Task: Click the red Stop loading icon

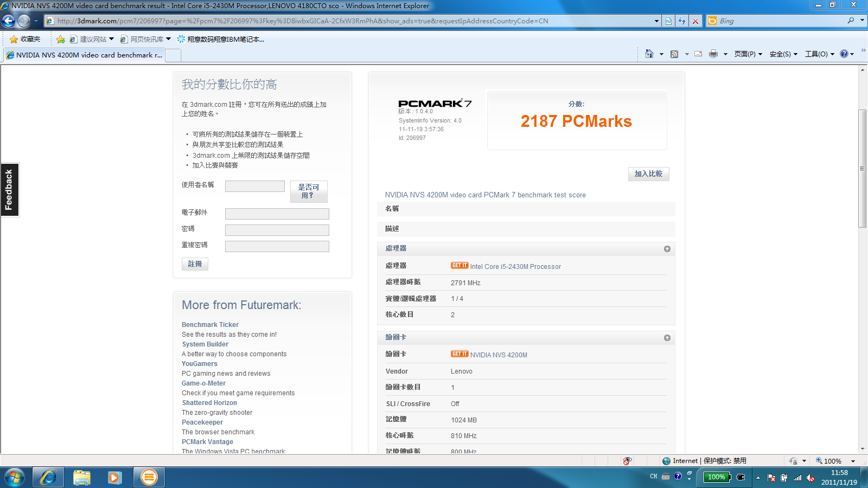Action: pyautogui.click(x=695, y=21)
